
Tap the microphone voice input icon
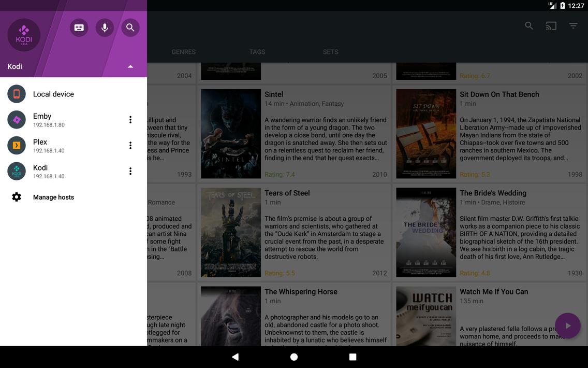[x=105, y=27]
